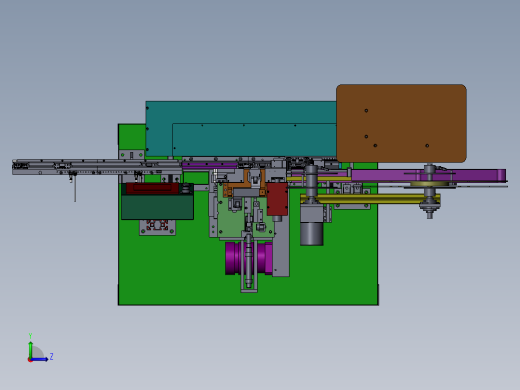520x390 pixels.
Task: Click the origin of the coordinate triad
Action: click(30, 360)
